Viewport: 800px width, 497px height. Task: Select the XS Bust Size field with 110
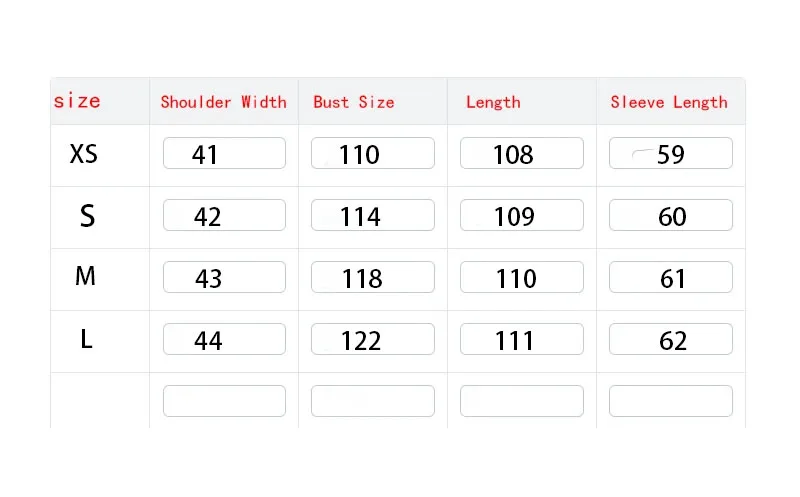[373, 153]
